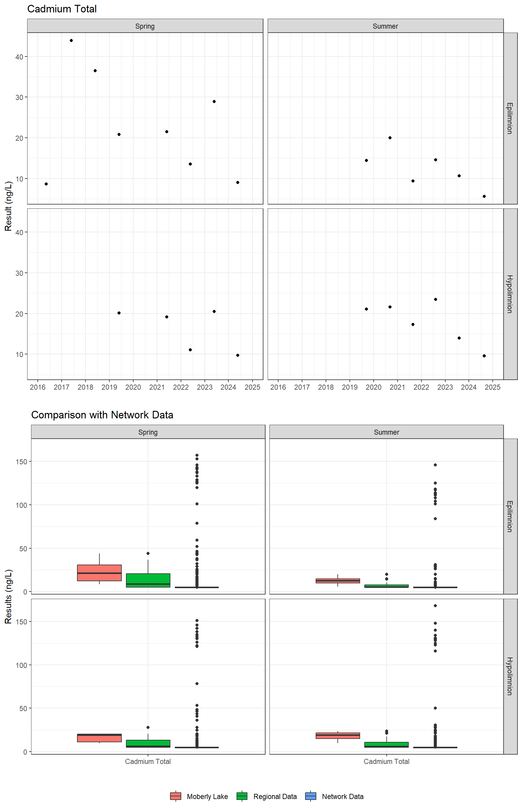Click the 2020 tick label under the Spring scatter panel
This screenshot has width=522, height=812.
(x=133, y=387)
